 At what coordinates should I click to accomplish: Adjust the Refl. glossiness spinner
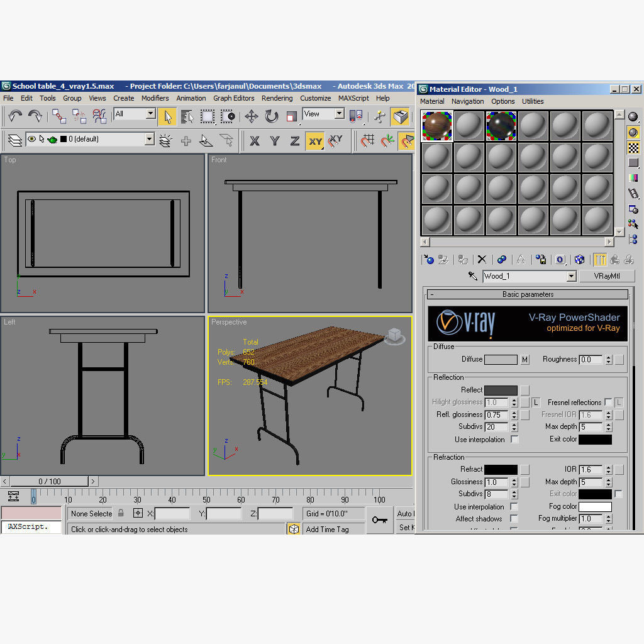[514, 415]
